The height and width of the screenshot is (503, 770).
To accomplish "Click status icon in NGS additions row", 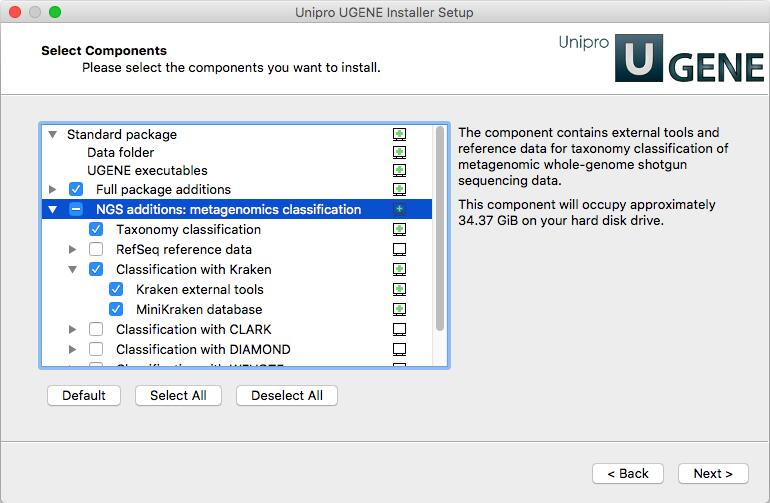I will click(399, 209).
